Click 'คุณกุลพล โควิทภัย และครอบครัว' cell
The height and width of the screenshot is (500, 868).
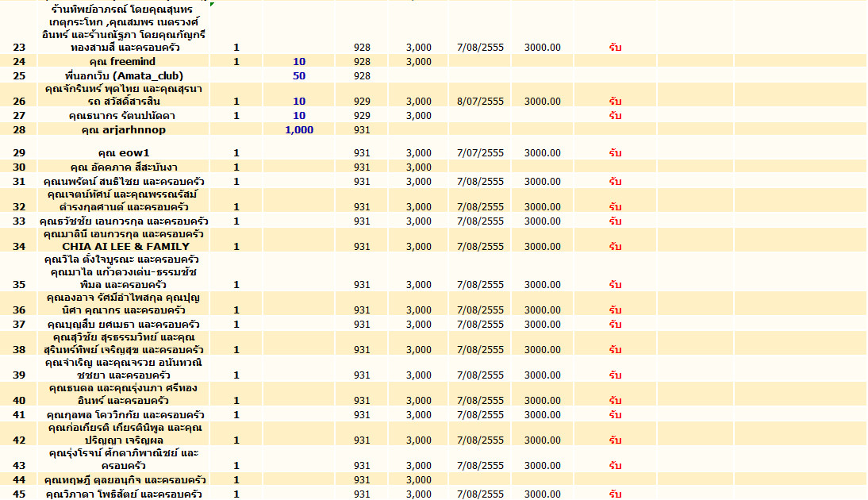pos(123,415)
